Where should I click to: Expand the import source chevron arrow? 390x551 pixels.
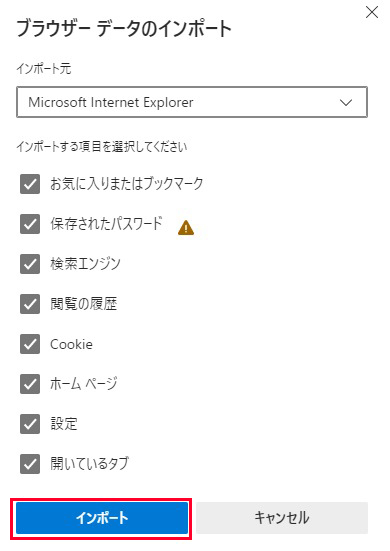[346, 103]
